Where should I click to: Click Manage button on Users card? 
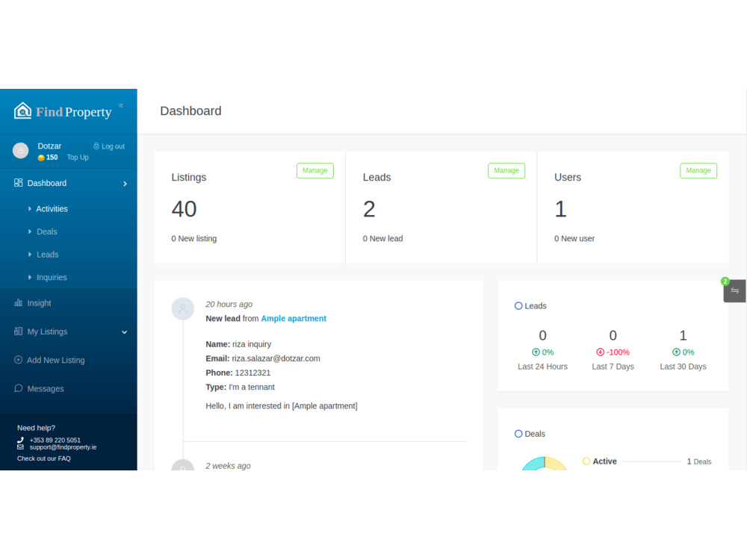698,170
